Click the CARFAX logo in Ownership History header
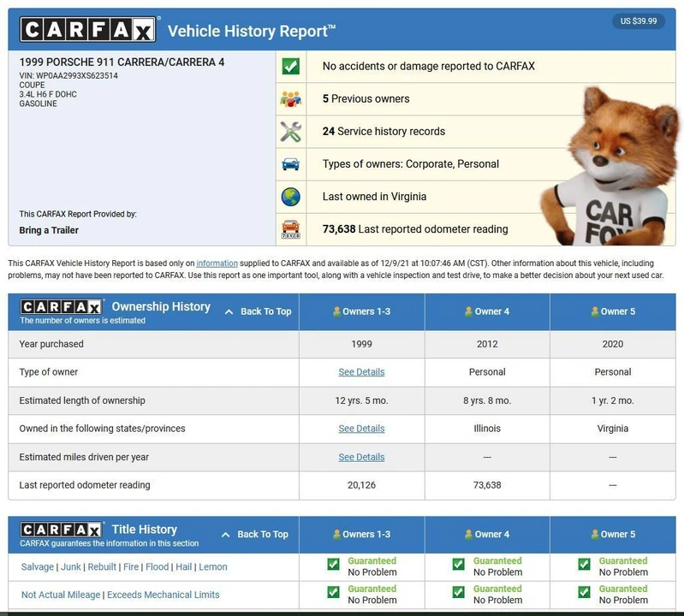 pyautogui.click(x=61, y=307)
